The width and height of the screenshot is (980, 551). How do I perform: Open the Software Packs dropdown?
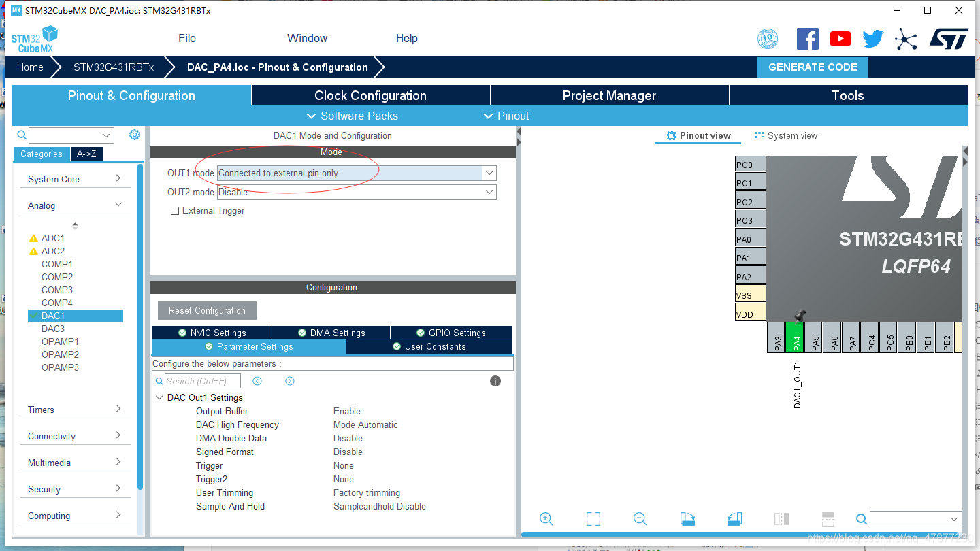tap(352, 116)
